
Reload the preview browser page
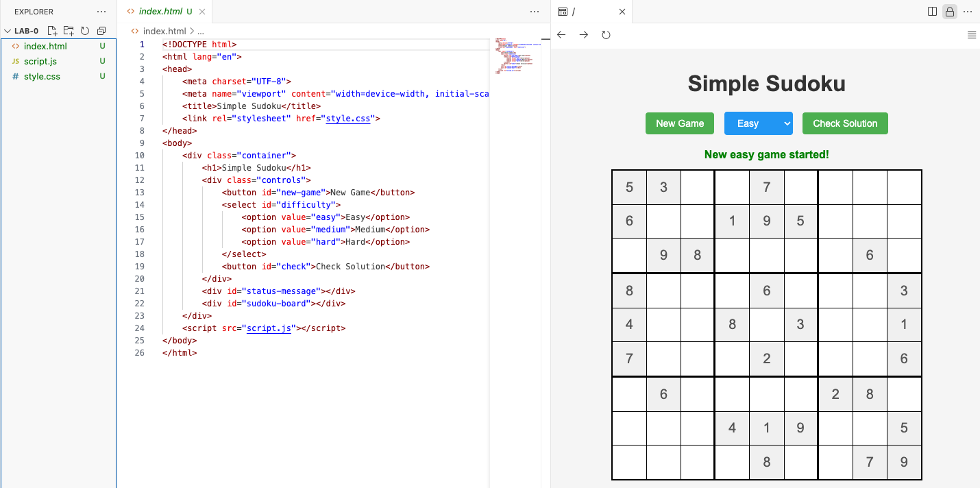[x=606, y=35]
